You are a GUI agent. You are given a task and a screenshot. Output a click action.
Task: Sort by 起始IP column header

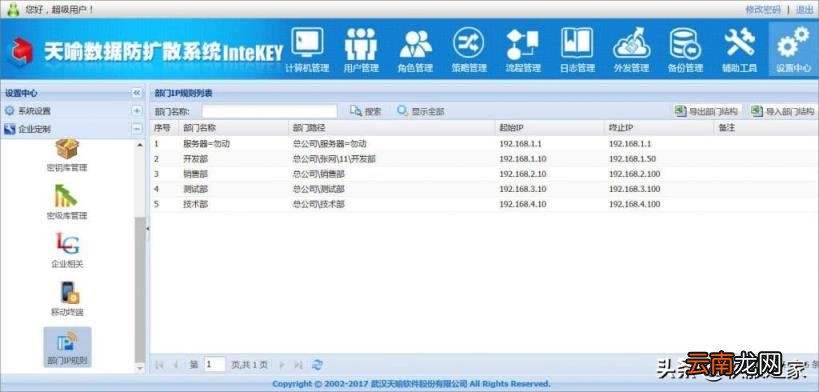[549, 128]
